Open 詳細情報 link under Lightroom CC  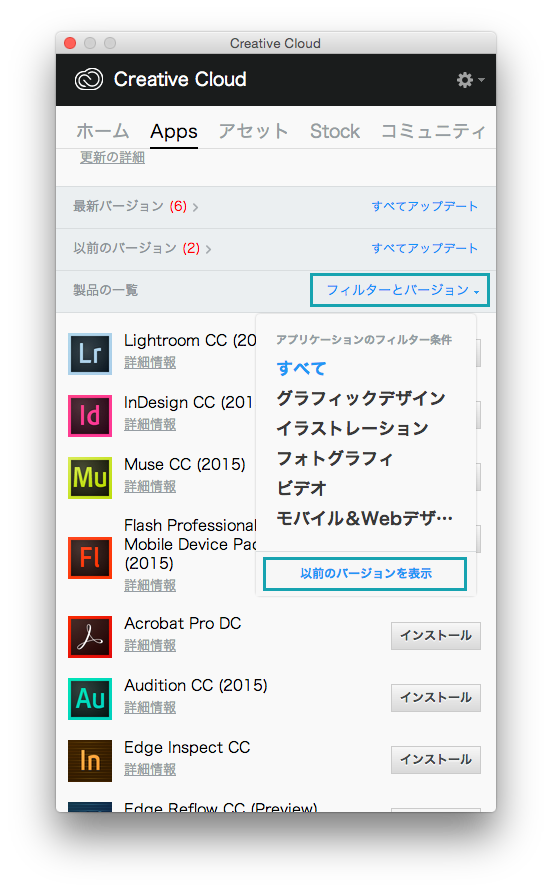[x=150, y=362]
